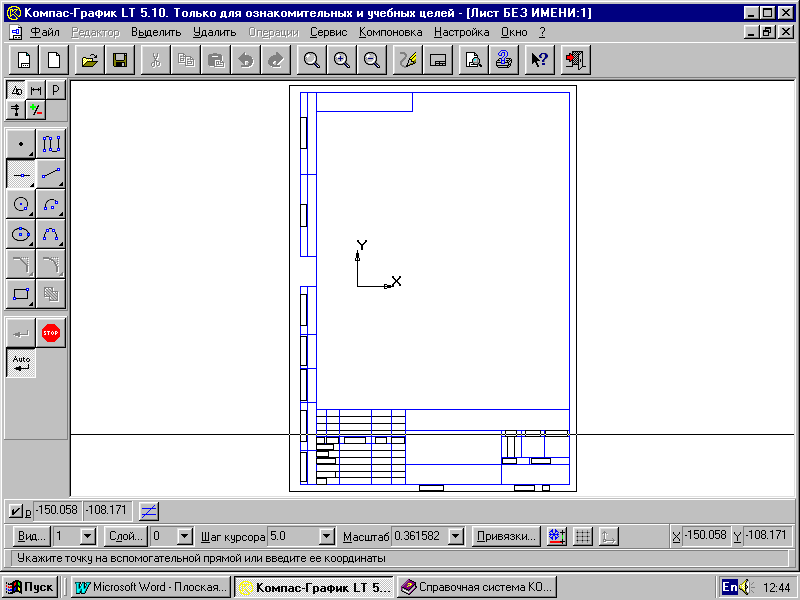This screenshot has height=600, width=800.
Task: Save the drawing with floppy disk icon
Action: 120,60
